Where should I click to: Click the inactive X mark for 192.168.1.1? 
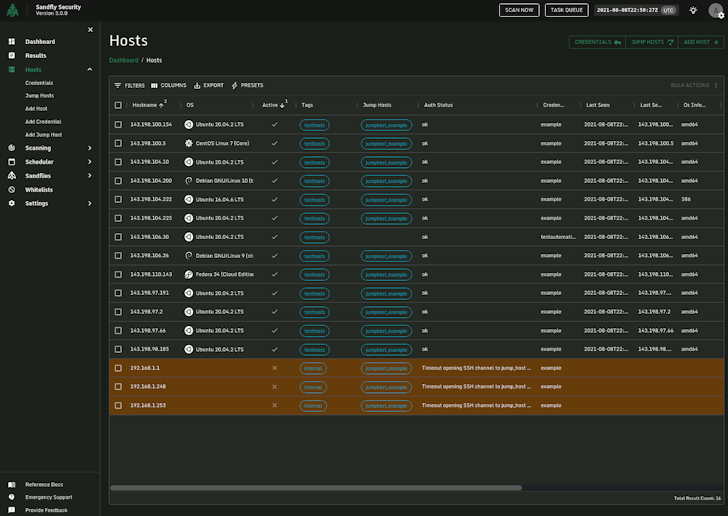click(x=274, y=368)
